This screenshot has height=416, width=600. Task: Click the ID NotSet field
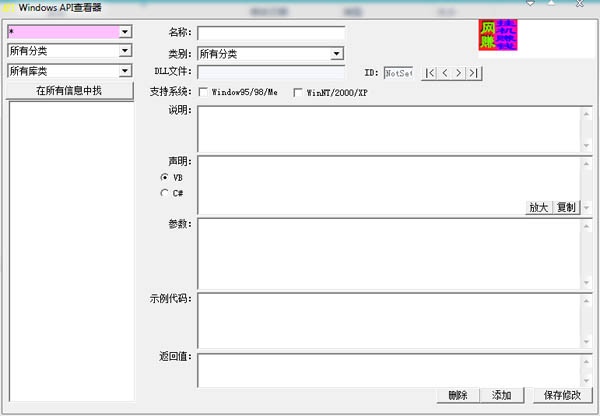pos(398,73)
